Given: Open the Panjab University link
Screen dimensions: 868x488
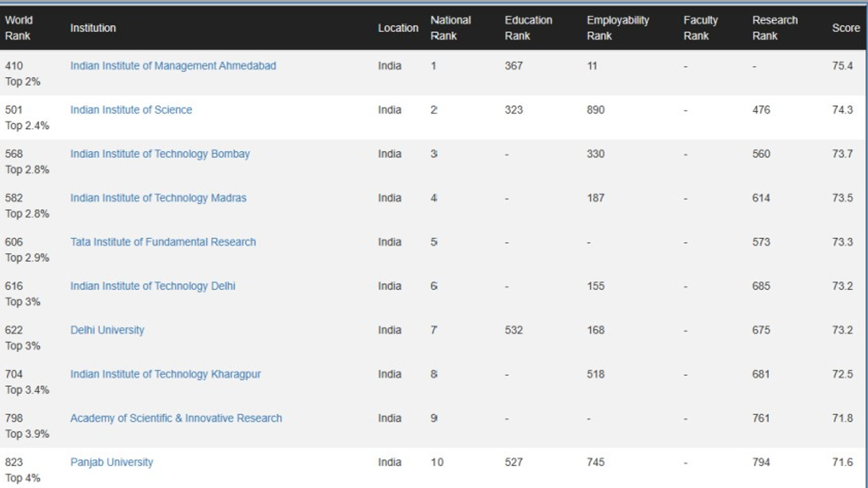Looking at the screenshot, I should (x=112, y=462).
